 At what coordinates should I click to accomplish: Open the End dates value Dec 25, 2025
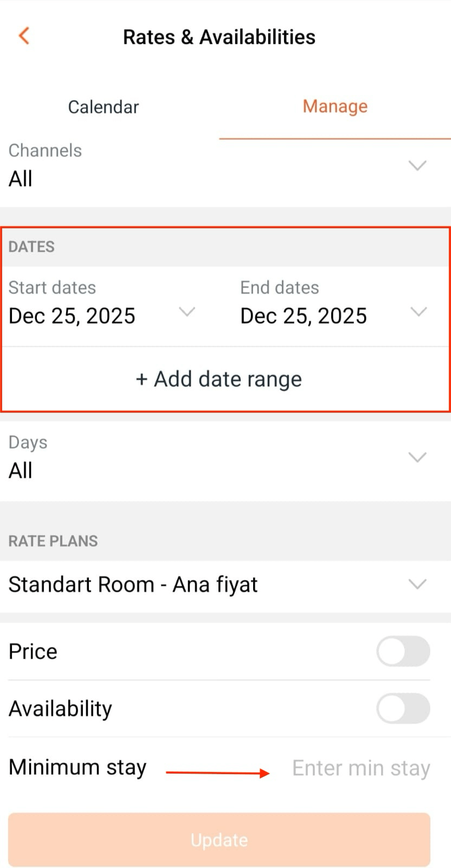[304, 316]
